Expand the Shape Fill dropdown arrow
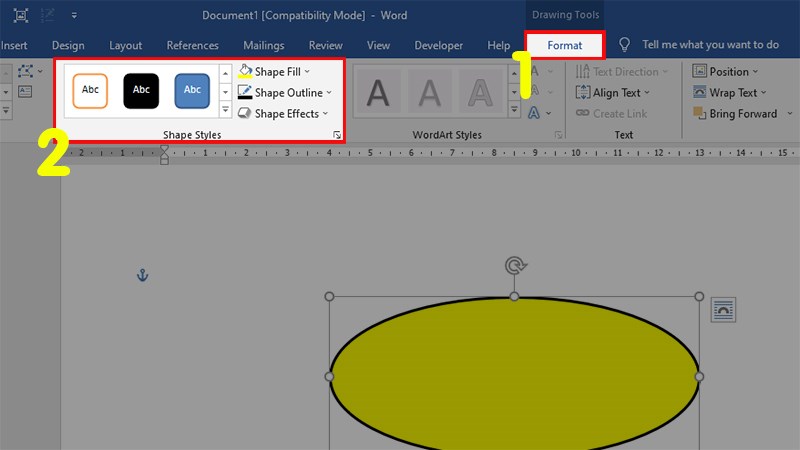Image resolution: width=800 pixels, height=450 pixels. click(x=307, y=72)
